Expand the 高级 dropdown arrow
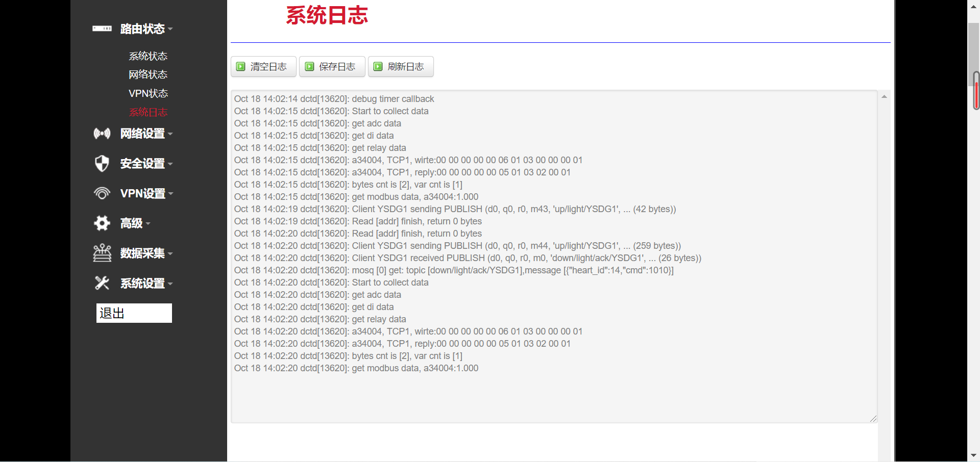Viewport: 980px width, 462px height. (x=148, y=224)
